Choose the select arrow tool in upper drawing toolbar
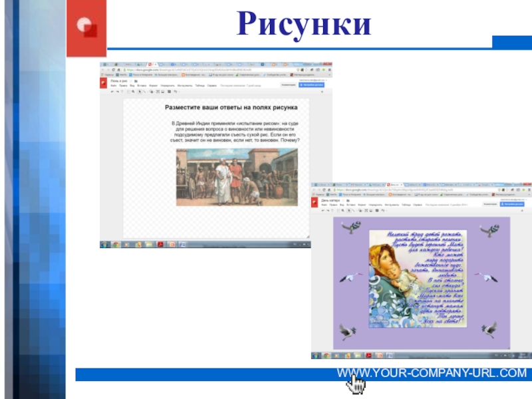The height and width of the screenshot is (399, 532). point(140,92)
